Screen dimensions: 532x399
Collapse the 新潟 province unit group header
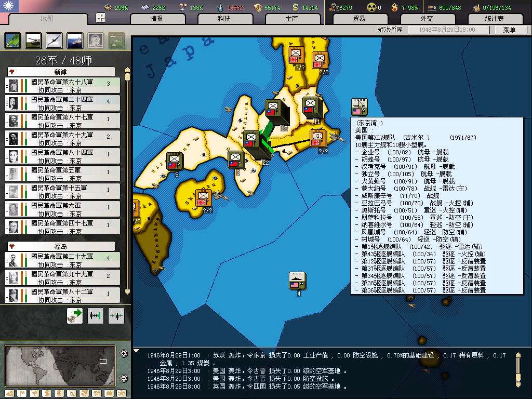pyautogui.click(x=61, y=72)
